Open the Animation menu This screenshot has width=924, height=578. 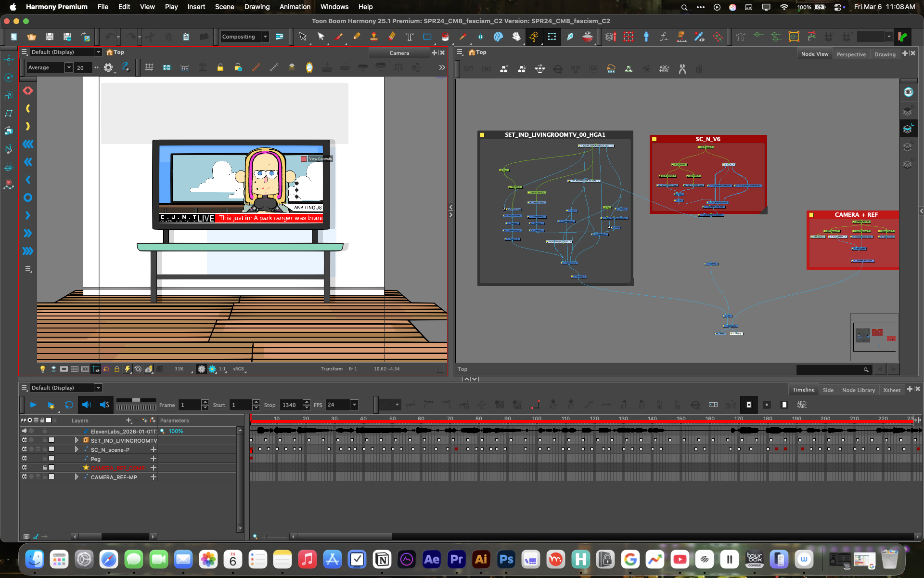[295, 7]
